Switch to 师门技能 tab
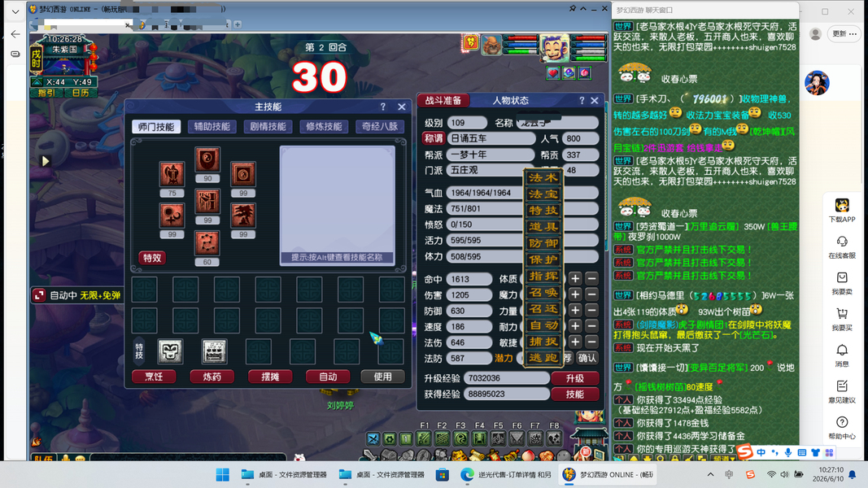Viewport: 868px width, 488px height. (156, 127)
